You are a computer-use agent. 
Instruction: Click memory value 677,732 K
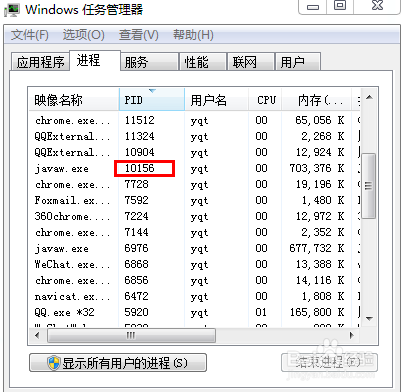(317, 248)
